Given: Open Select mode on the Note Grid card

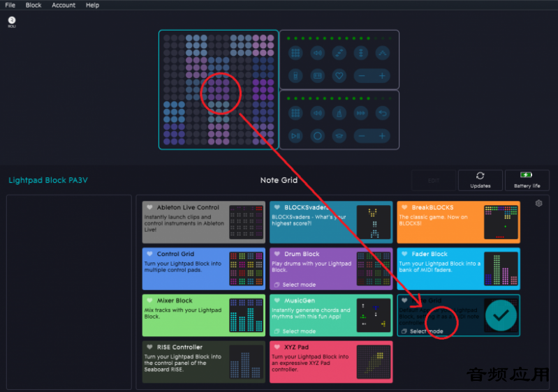Looking at the screenshot, I should pos(423,331).
